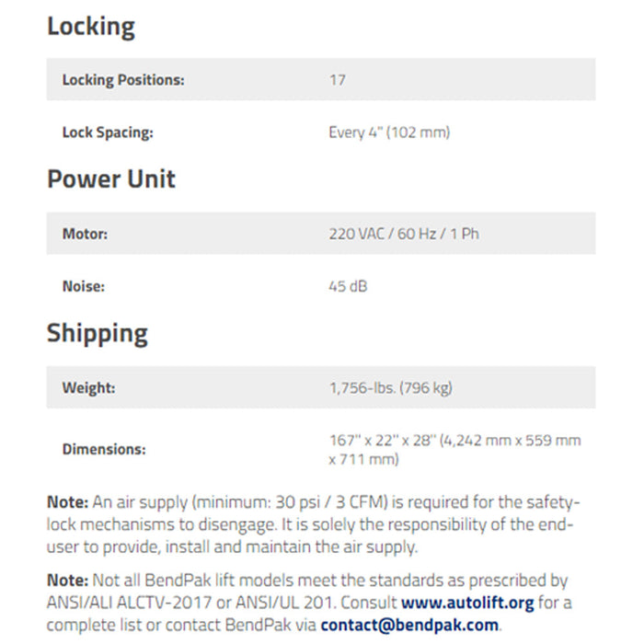Click the Dimensions label
This screenshot has height=644, width=644.
(x=104, y=449)
